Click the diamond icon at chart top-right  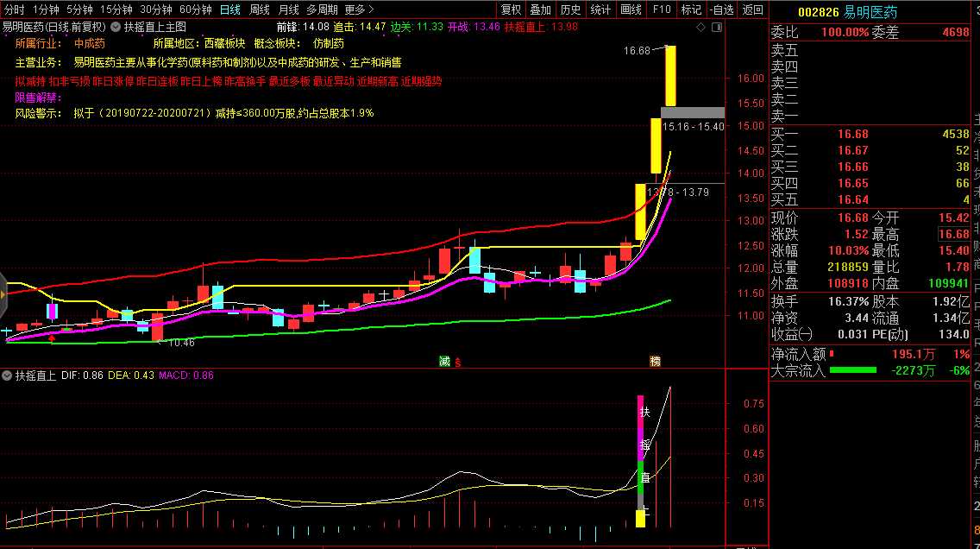702,28
